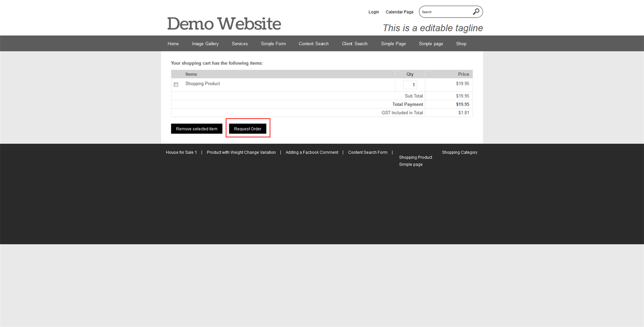Visit Shopping Category footer link
The image size is (644, 327).
(x=459, y=152)
